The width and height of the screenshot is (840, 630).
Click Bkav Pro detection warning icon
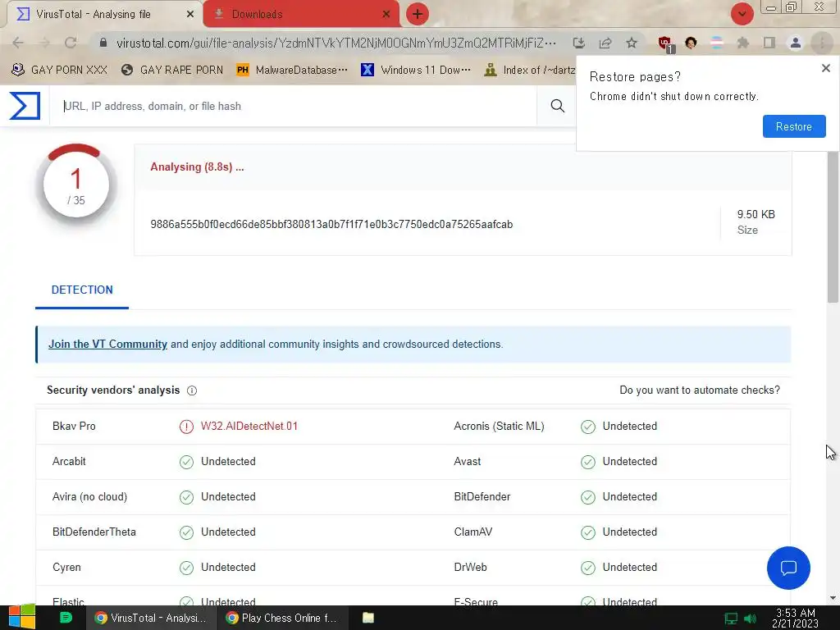(186, 427)
